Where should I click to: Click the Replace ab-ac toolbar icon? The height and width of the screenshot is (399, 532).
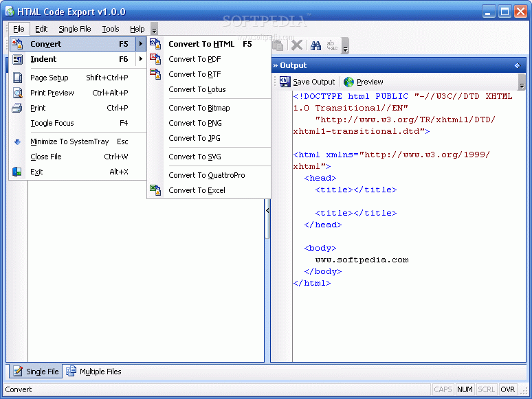(332, 45)
